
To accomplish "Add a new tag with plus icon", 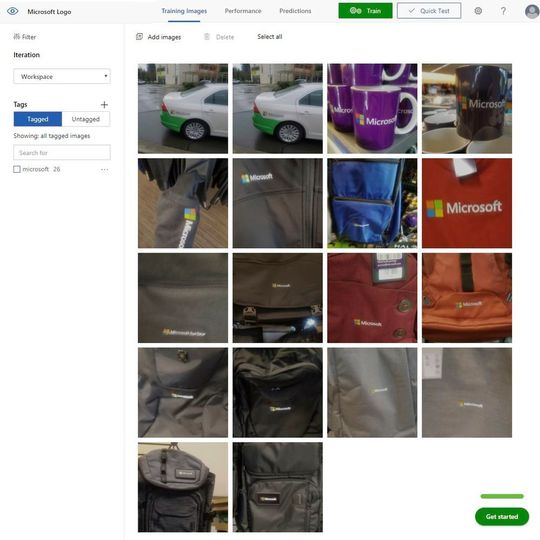I will click(x=104, y=104).
